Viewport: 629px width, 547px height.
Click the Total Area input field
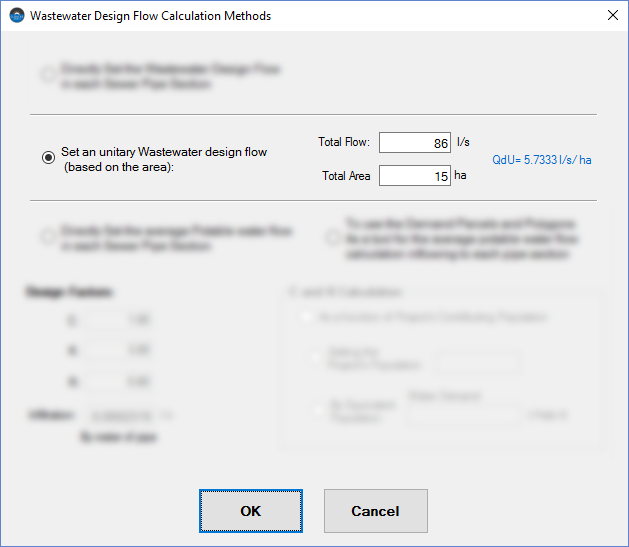(x=415, y=176)
